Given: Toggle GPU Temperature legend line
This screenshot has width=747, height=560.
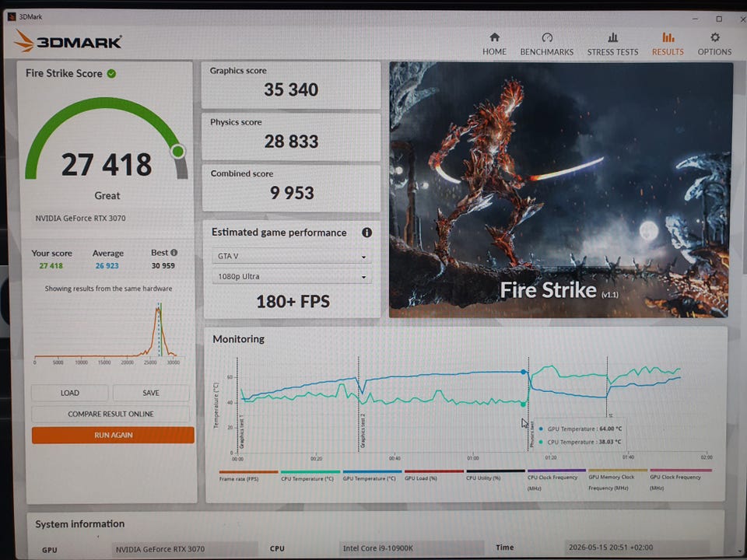Looking at the screenshot, I should [x=372, y=476].
